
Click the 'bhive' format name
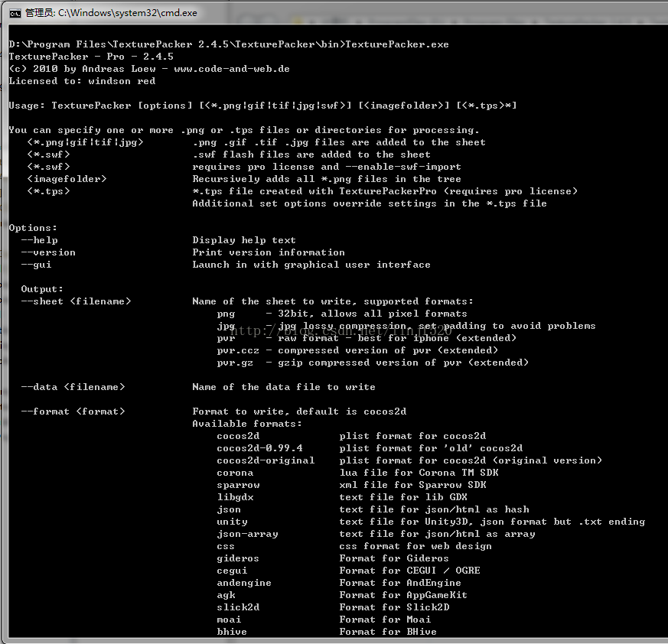pos(232,632)
